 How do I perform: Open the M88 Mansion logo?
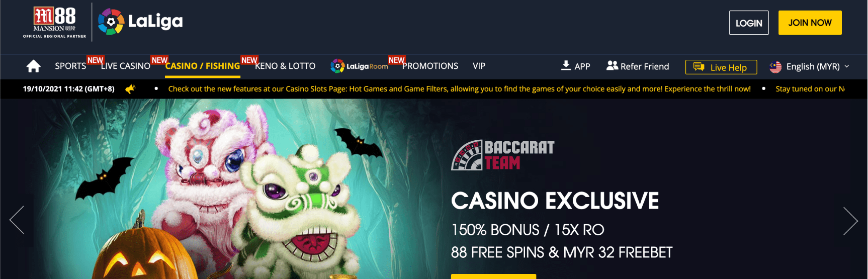[54, 22]
